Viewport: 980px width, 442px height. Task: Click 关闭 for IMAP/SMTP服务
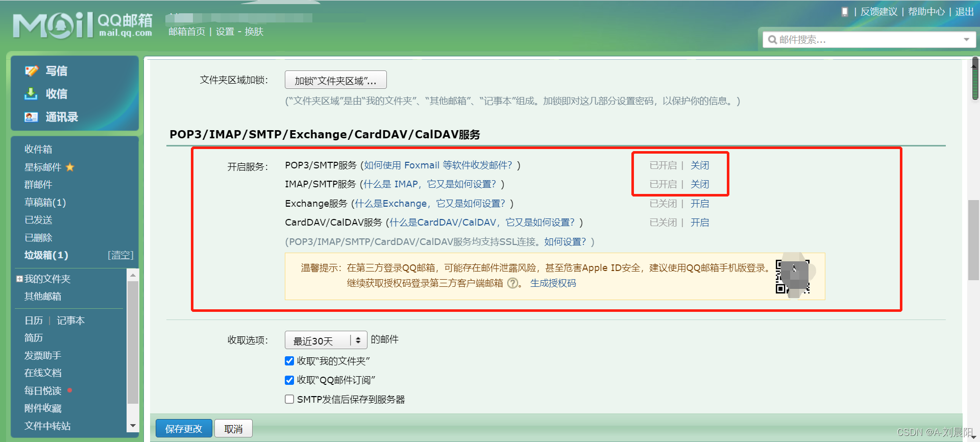tap(700, 184)
